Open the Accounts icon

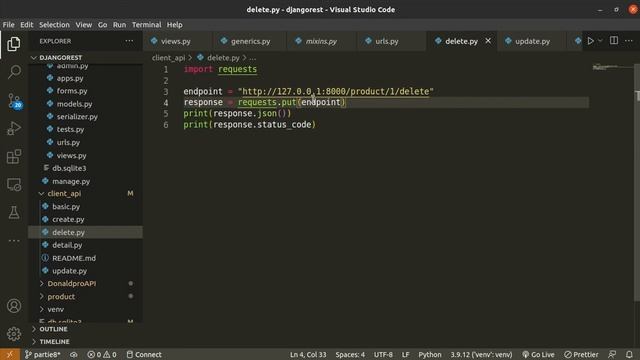tap(14, 306)
